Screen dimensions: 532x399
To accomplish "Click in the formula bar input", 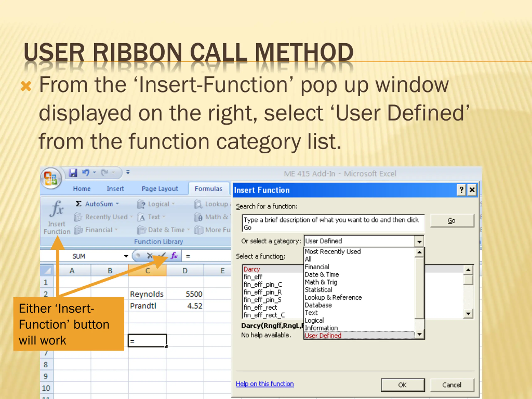I will point(207,256).
